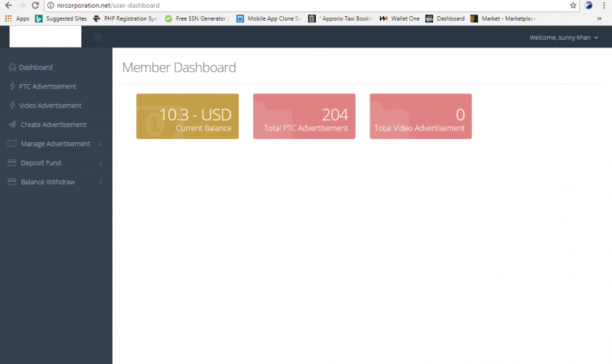Click the Create Advertisement paper plane icon

point(12,125)
